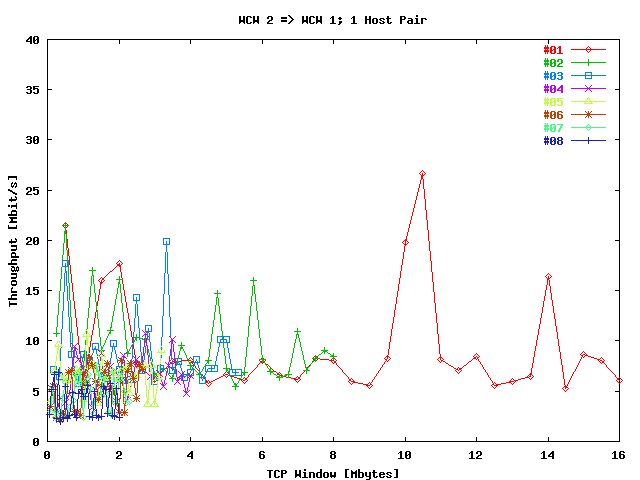Click the y-axis tick value 30
Image resolution: width=640 pixels, height=480 pixels.
coord(32,140)
